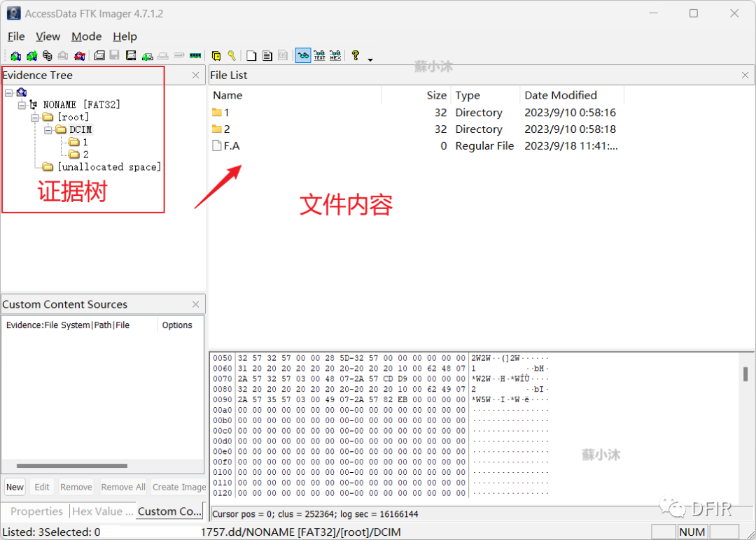
Task: Click the Remove All button
Action: tap(123, 488)
